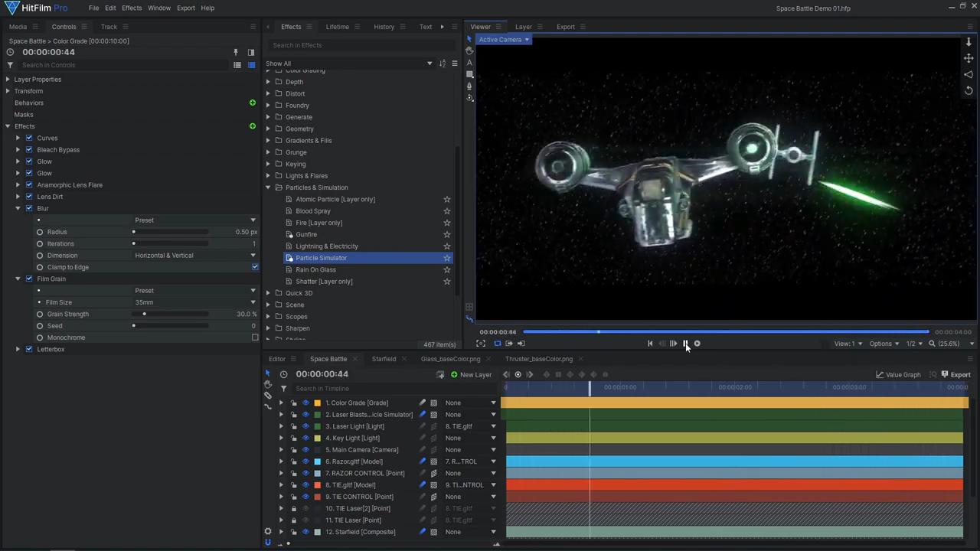
Task: Open the Value Graph view
Action: [x=899, y=375]
